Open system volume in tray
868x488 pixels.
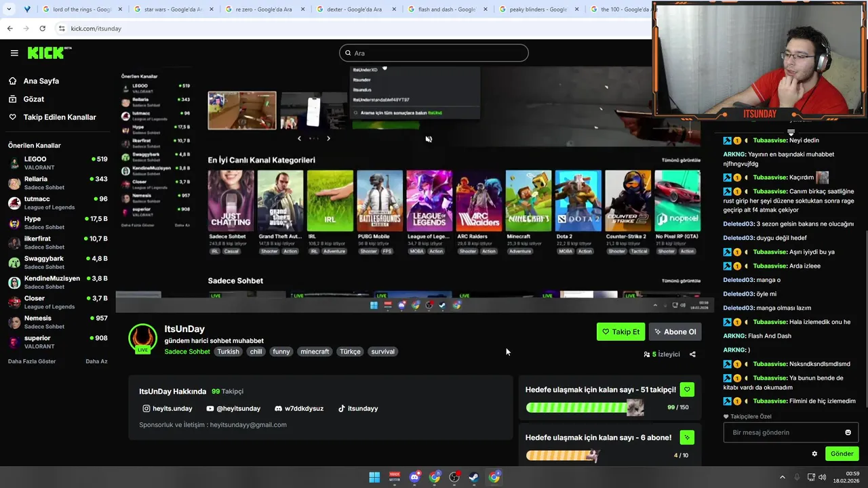(x=823, y=477)
